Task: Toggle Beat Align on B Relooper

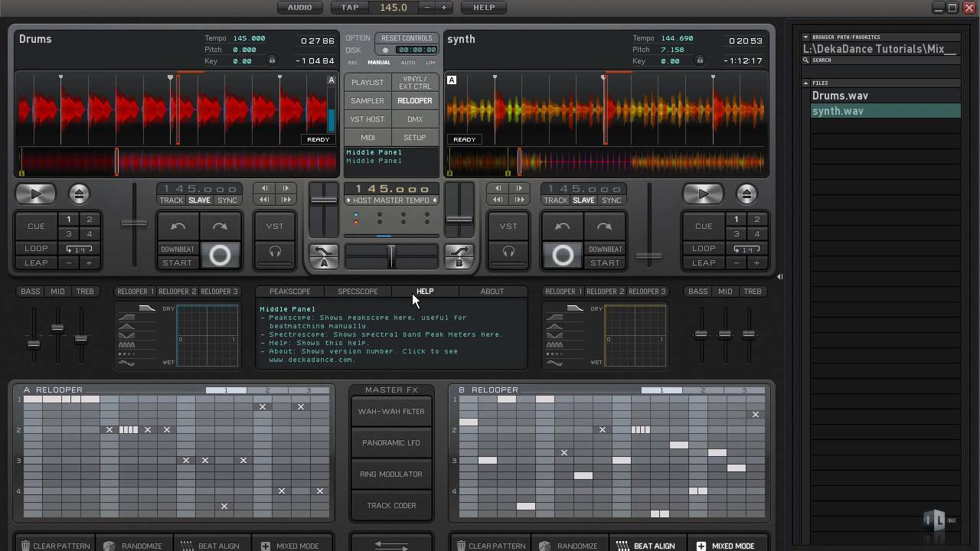Action: pos(648,546)
